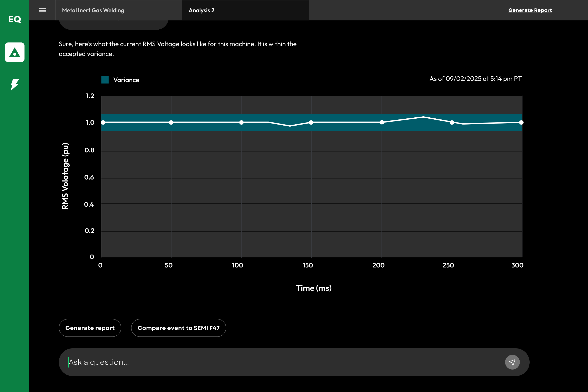
Task: Click Compare event to SEMI F47 button
Action: [178, 328]
